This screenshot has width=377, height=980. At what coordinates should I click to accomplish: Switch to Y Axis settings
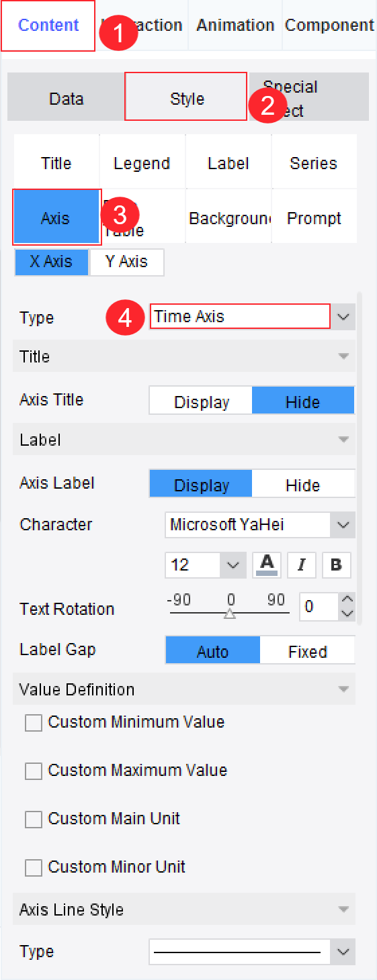[x=126, y=262]
